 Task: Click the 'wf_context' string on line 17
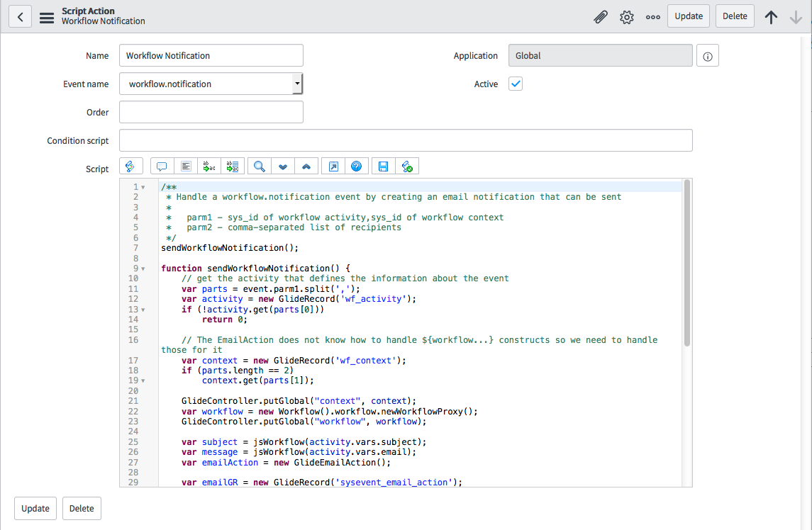point(366,360)
